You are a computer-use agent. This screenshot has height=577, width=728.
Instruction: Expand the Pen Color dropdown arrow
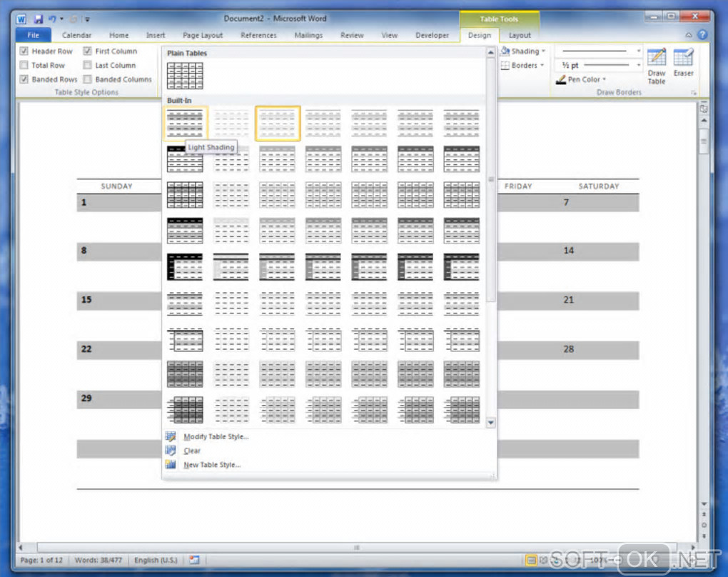point(604,79)
